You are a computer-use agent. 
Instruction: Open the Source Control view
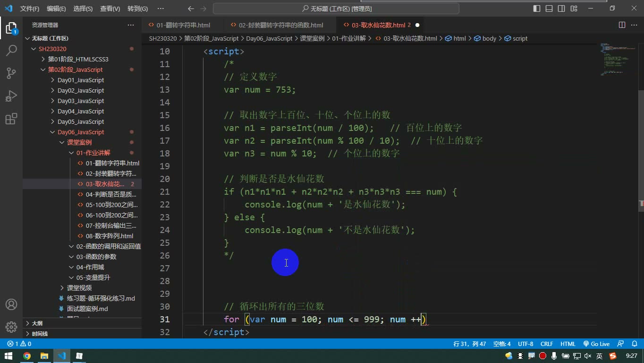(x=11, y=73)
